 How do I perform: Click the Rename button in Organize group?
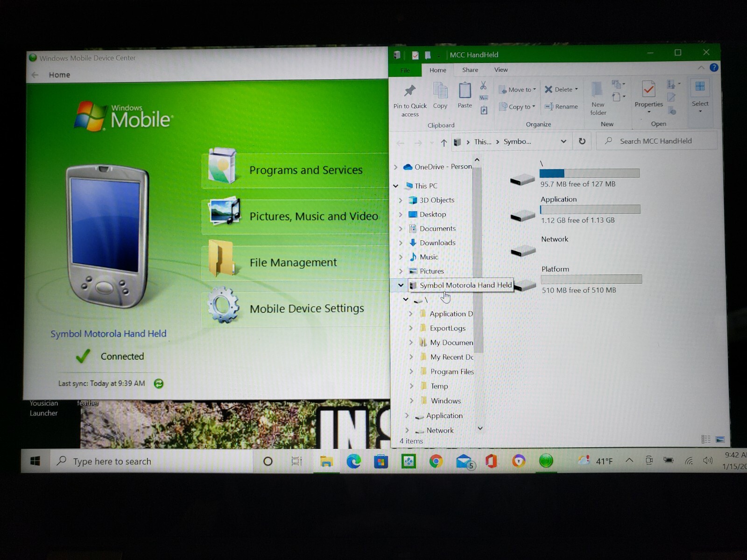click(x=562, y=106)
